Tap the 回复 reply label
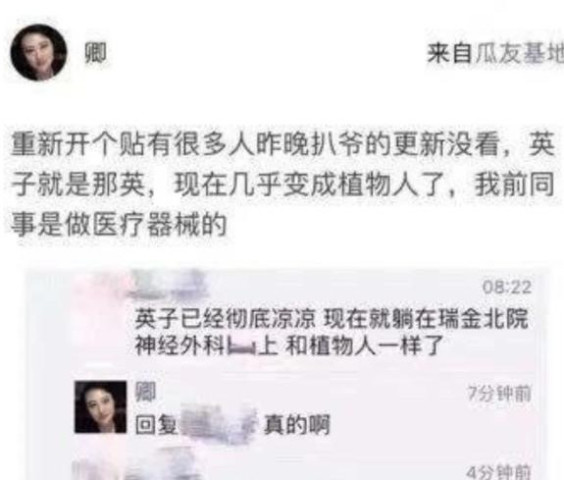564x480 pixels. (156, 425)
